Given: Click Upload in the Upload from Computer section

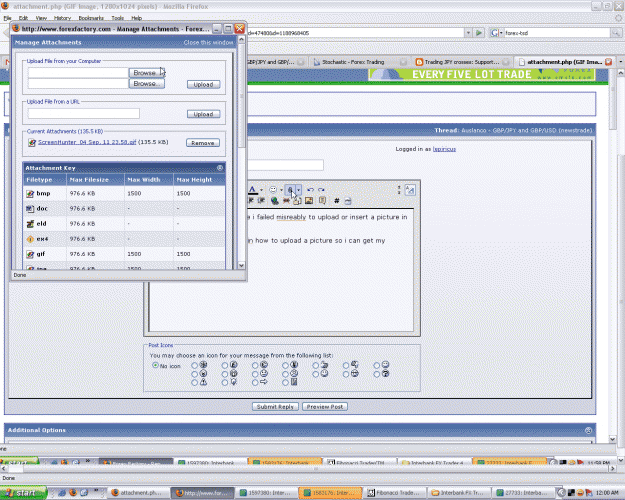Looking at the screenshot, I should (203, 85).
